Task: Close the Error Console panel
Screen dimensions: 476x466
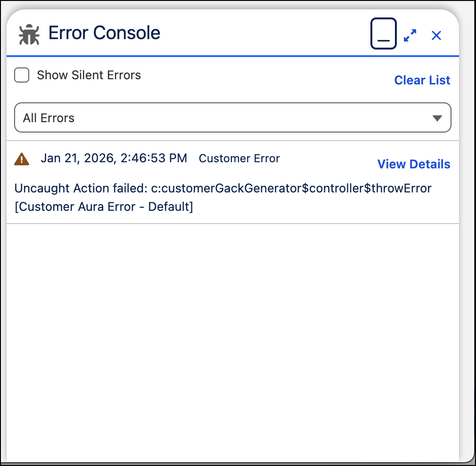Action: pyautogui.click(x=436, y=35)
